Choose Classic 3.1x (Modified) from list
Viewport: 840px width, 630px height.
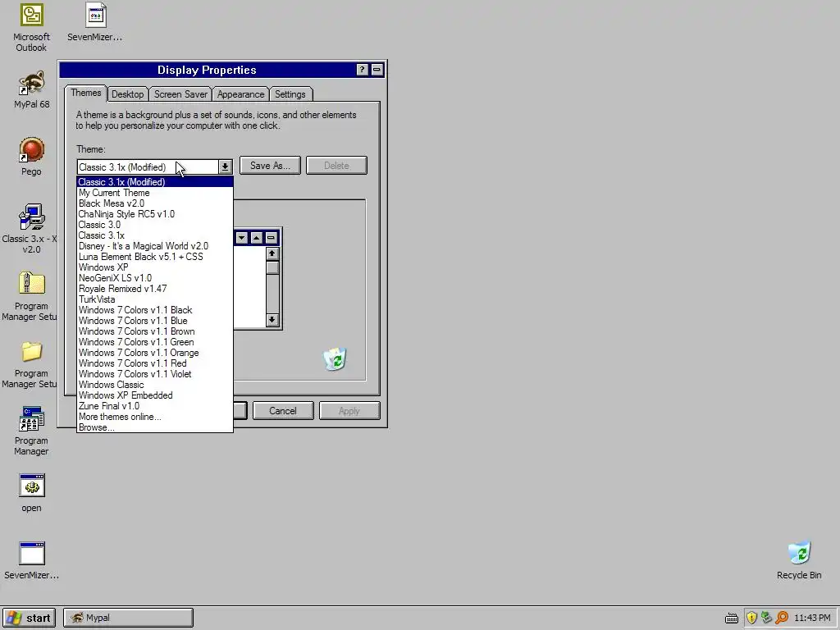pyautogui.click(x=155, y=182)
